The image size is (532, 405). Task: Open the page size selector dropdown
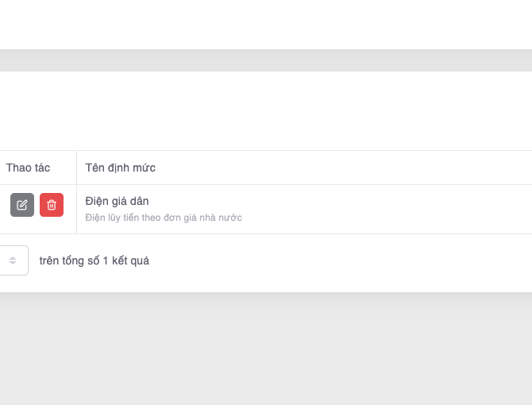point(13,260)
